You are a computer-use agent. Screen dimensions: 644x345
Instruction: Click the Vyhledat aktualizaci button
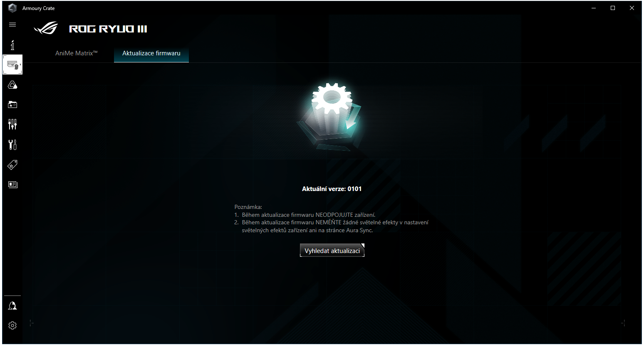[x=332, y=251]
